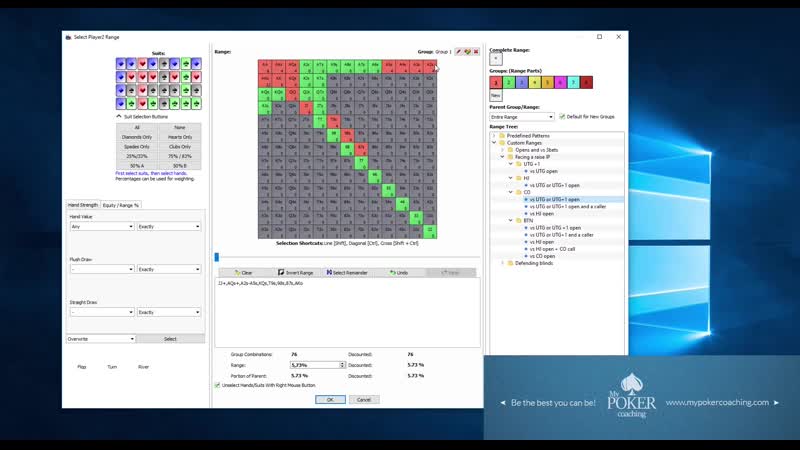Click the OK button
The image size is (800, 450).
[330, 399]
